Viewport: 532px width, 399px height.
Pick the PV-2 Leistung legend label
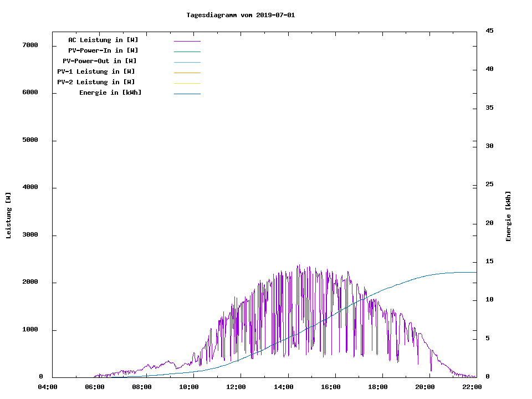(x=96, y=82)
